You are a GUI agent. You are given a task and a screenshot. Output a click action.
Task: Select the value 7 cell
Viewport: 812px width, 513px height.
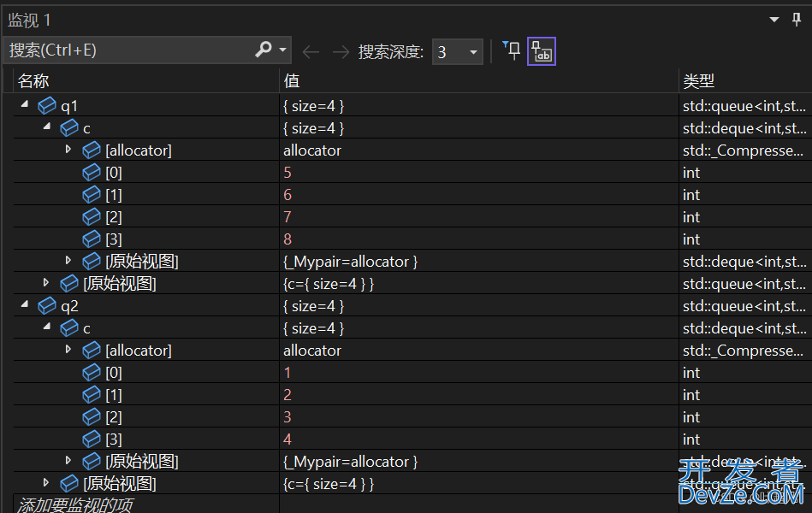coord(479,217)
